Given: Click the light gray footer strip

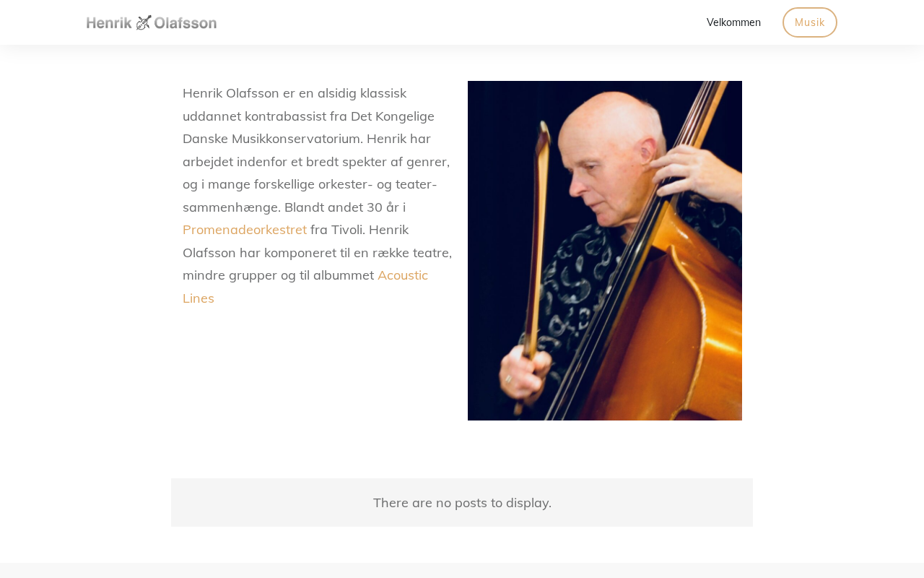Looking at the screenshot, I should tap(462, 571).
